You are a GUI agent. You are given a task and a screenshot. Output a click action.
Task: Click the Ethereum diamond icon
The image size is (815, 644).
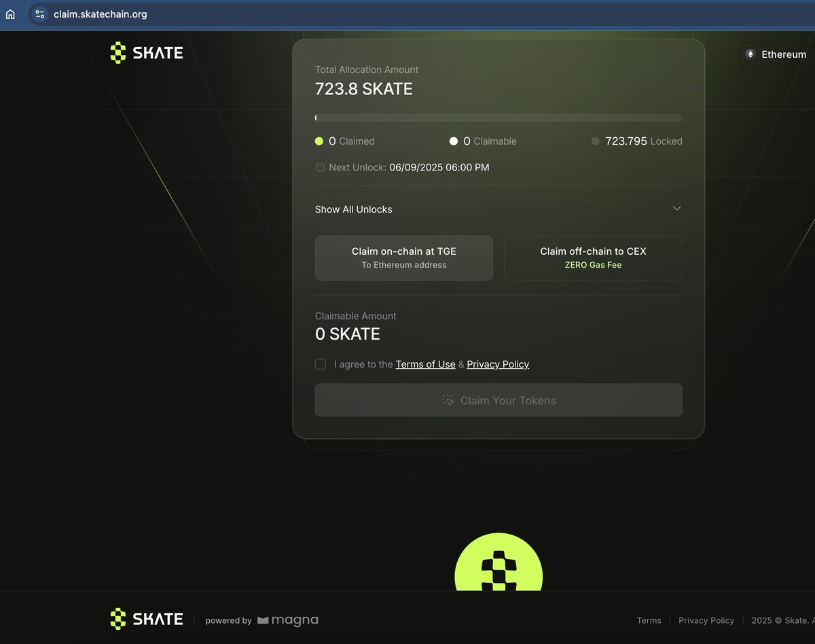pos(750,54)
